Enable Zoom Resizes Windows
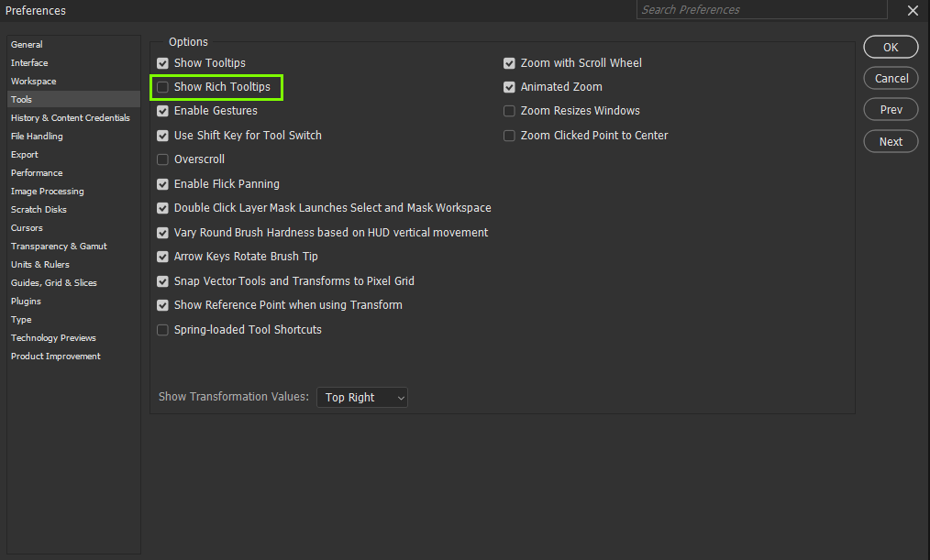Image resolution: width=930 pixels, height=560 pixels. 509,111
